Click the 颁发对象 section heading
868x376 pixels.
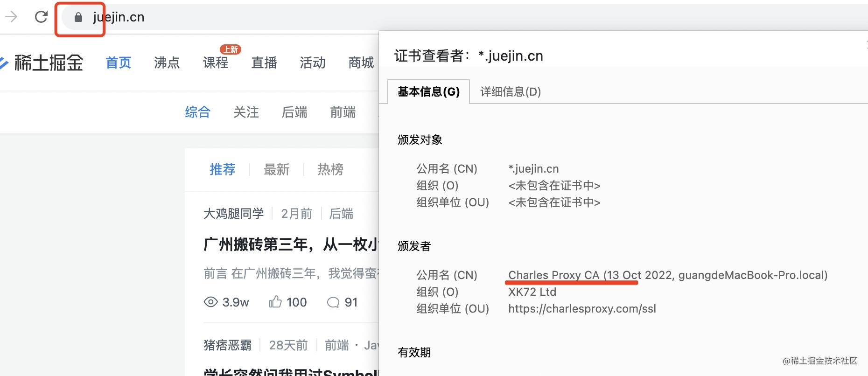pos(420,140)
